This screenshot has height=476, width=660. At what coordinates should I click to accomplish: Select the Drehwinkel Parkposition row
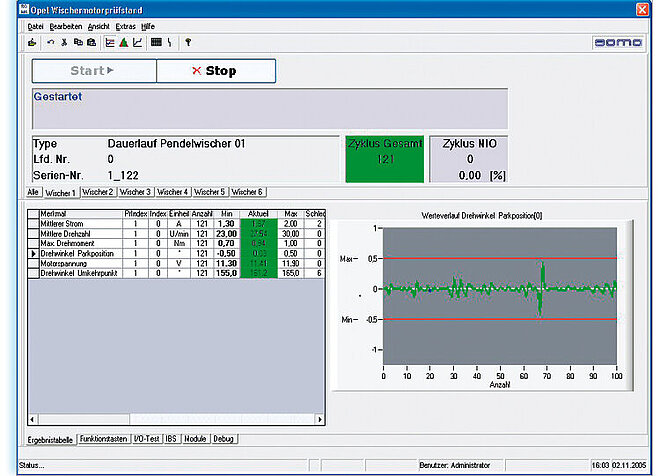[176, 253]
